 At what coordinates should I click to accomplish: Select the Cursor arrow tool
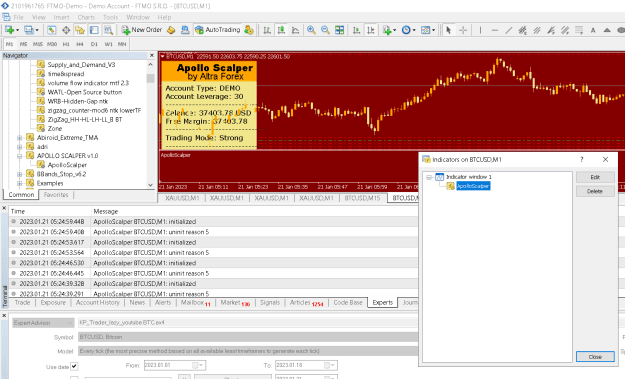point(448,30)
